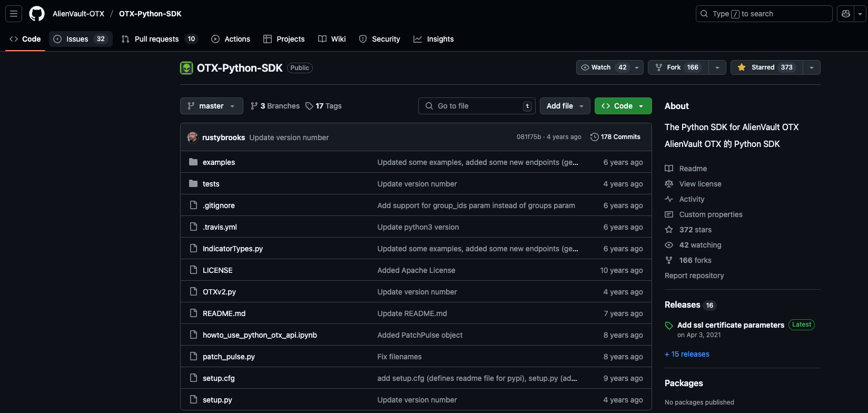Open latest commit 'Update version number'
The height and width of the screenshot is (413, 868).
coord(289,137)
